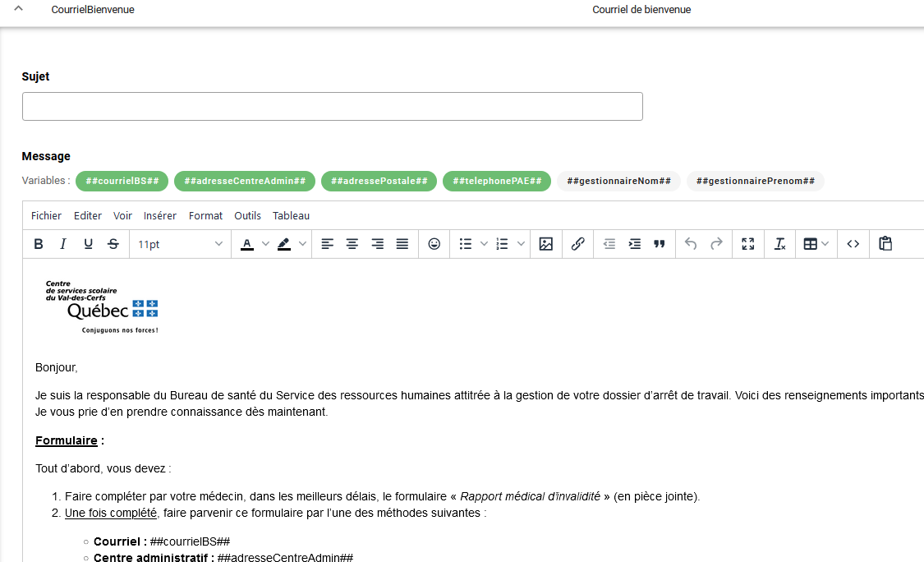
Task: Collapse the CourrielBienvenue row chevron
Action: 19,9
